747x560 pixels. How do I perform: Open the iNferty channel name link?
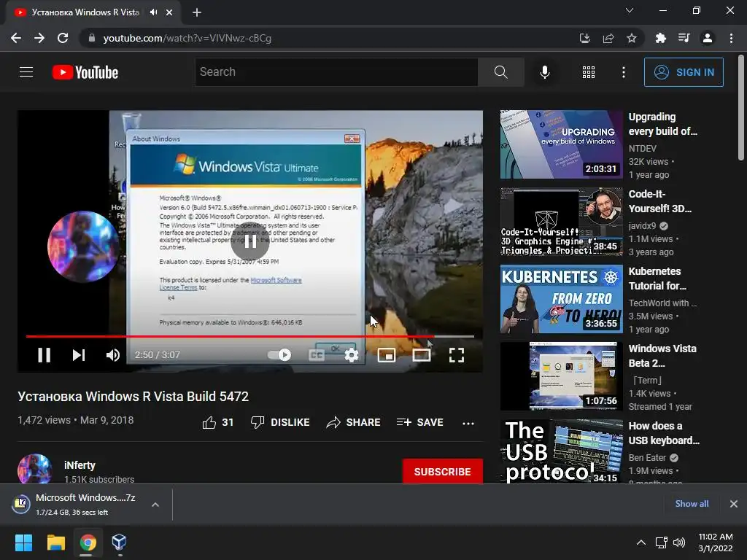(x=80, y=465)
